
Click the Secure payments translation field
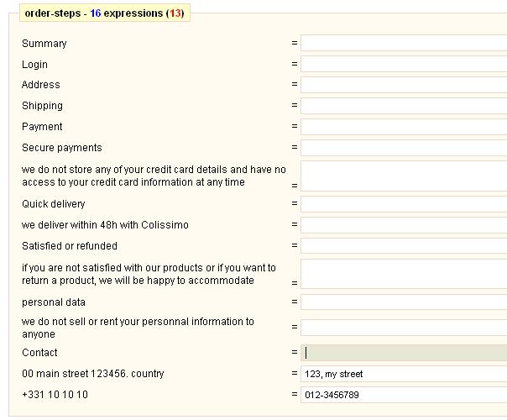click(404, 148)
